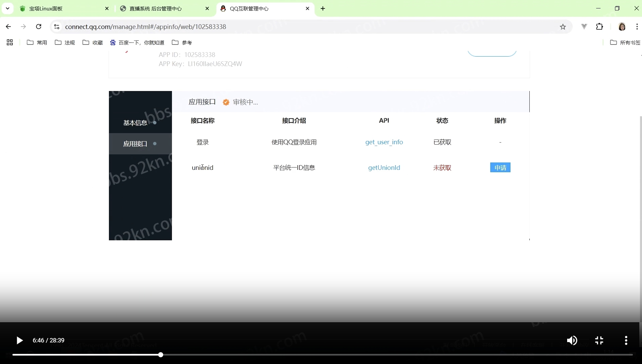
Task: Click the 申请 button for unionid
Action: 500,168
